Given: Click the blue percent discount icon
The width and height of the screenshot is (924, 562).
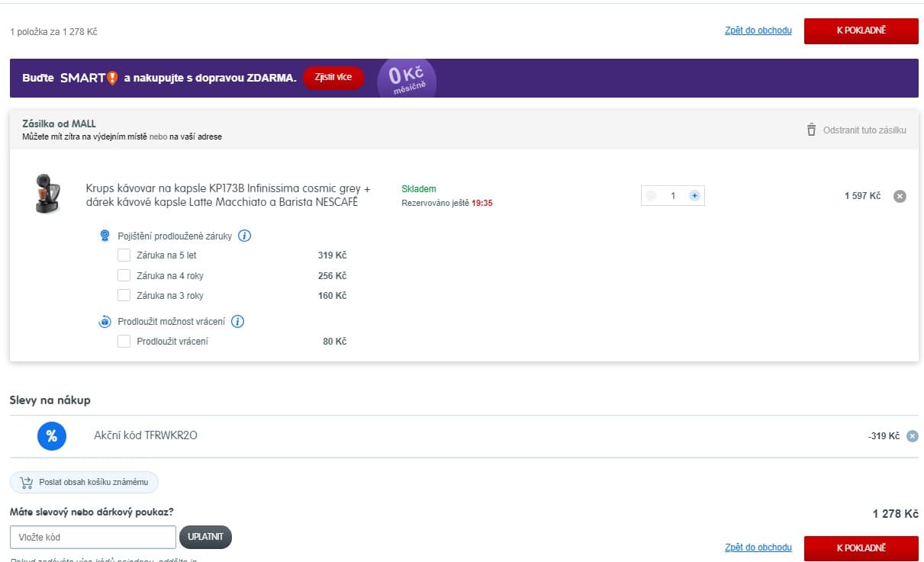Looking at the screenshot, I should click(52, 436).
